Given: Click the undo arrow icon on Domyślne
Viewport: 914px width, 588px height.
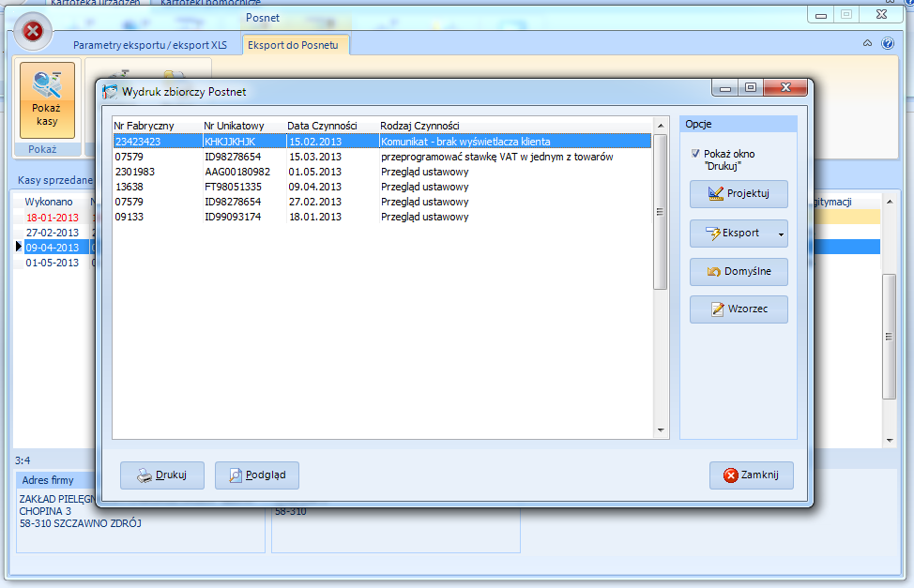Looking at the screenshot, I should [x=714, y=272].
